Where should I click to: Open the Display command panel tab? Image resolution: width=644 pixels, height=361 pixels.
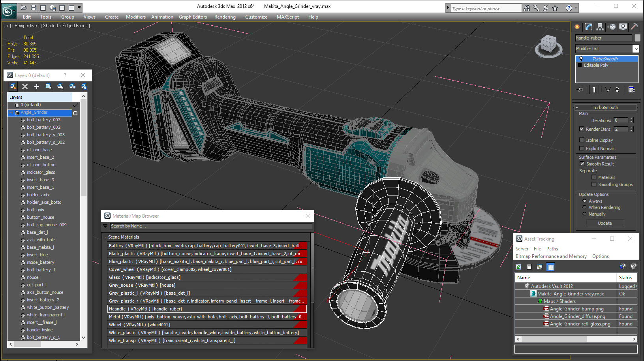[x=623, y=27]
